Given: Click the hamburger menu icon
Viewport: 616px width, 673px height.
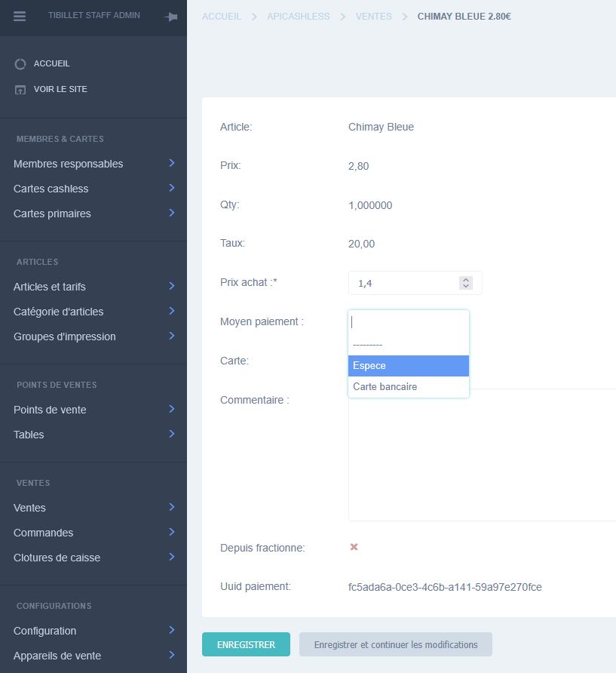Looking at the screenshot, I should point(20,16).
